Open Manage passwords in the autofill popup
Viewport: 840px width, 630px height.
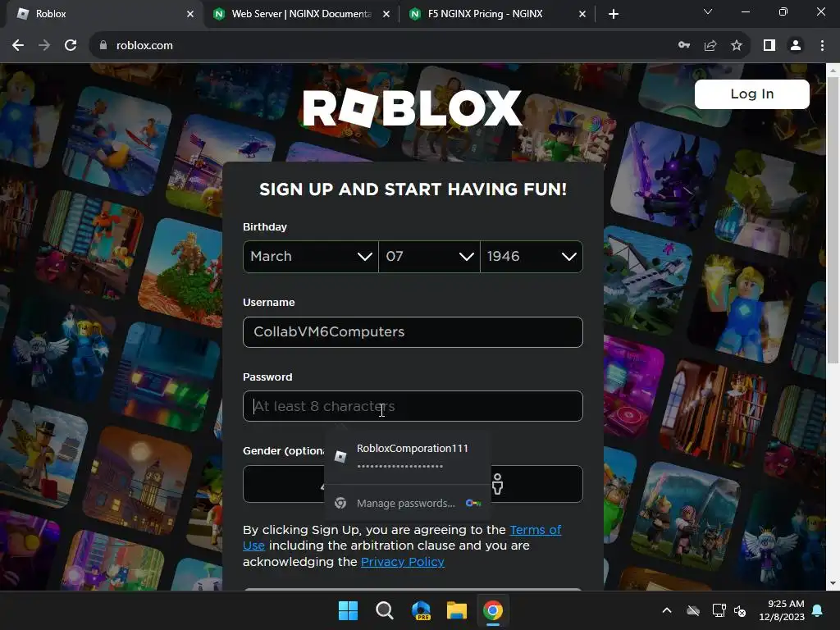(x=408, y=503)
